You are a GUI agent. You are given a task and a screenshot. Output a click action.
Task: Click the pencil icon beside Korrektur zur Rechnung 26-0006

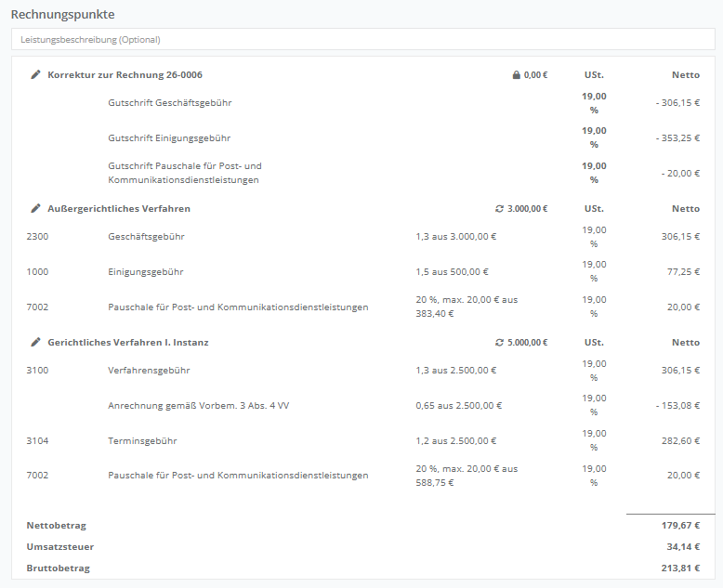click(x=35, y=75)
